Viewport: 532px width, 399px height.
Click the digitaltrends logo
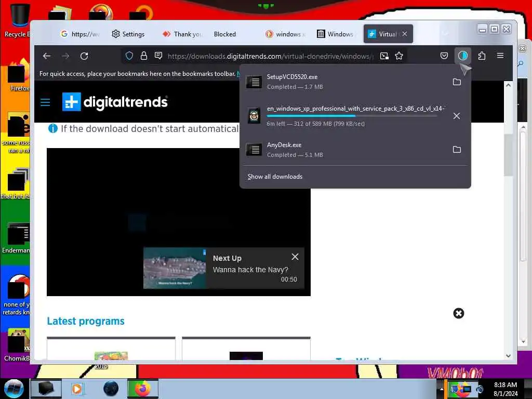(x=115, y=102)
